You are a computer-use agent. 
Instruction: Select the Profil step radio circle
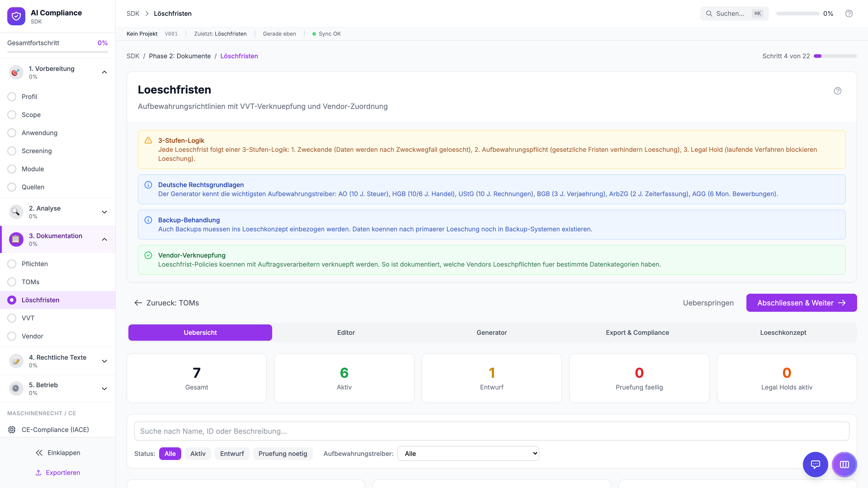pyautogui.click(x=12, y=97)
